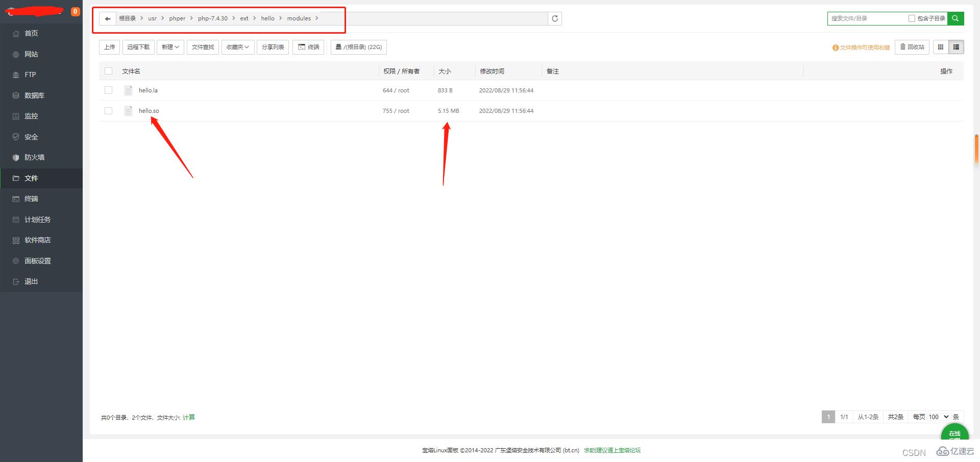Tick the checkbox for hello.la

pyautogui.click(x=108, y=90)
